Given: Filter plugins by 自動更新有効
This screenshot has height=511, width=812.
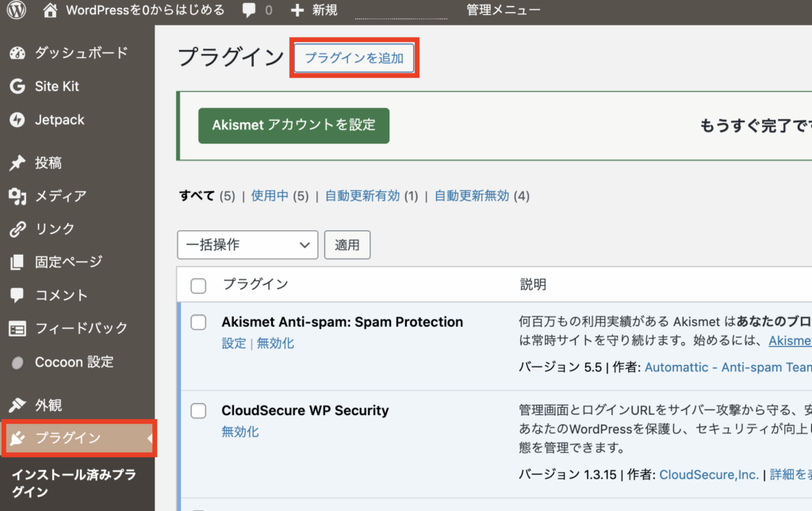Looking at the screenshot, I should pyautogui.click(x=362, y=195).
